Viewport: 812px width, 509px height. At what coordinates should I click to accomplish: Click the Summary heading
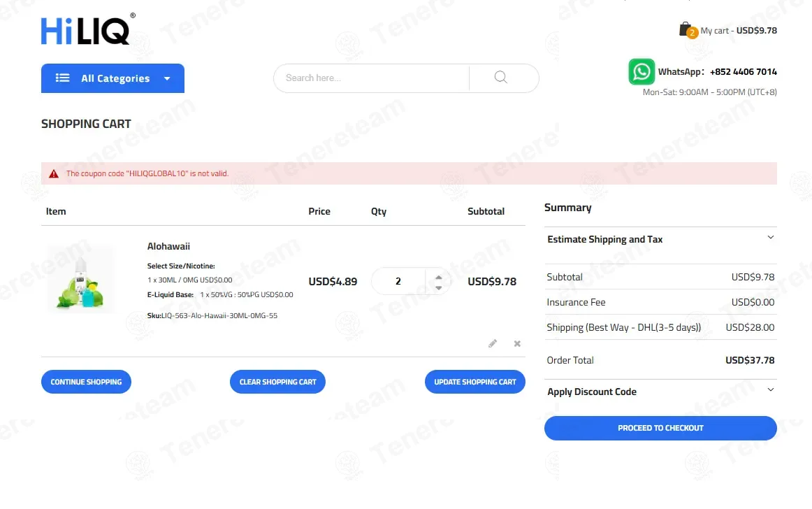[567, 208]
